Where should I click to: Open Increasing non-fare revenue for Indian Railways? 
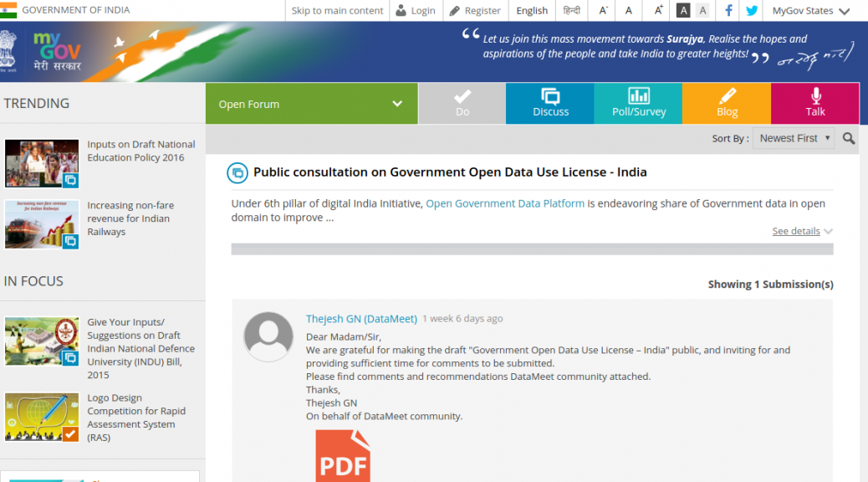130,218
